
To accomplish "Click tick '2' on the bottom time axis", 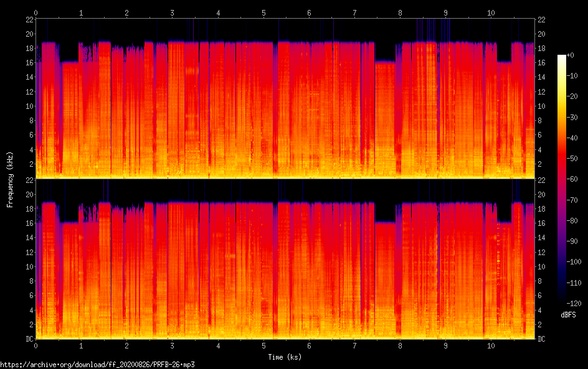I will (x=126, y=346).
